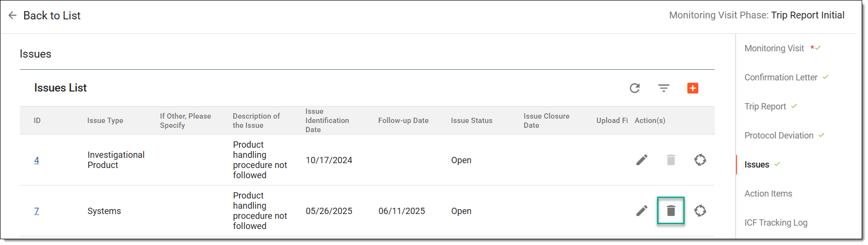Click follow-up date 06/11/2025
Image resolution: width=868 pixels, height=245 pixels.
coord(402,211)
